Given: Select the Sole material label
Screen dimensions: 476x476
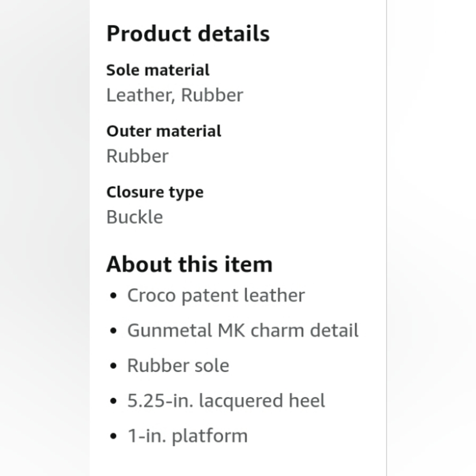Looking at the screenshot, I should pyautogui.click(x=158, y=70).
